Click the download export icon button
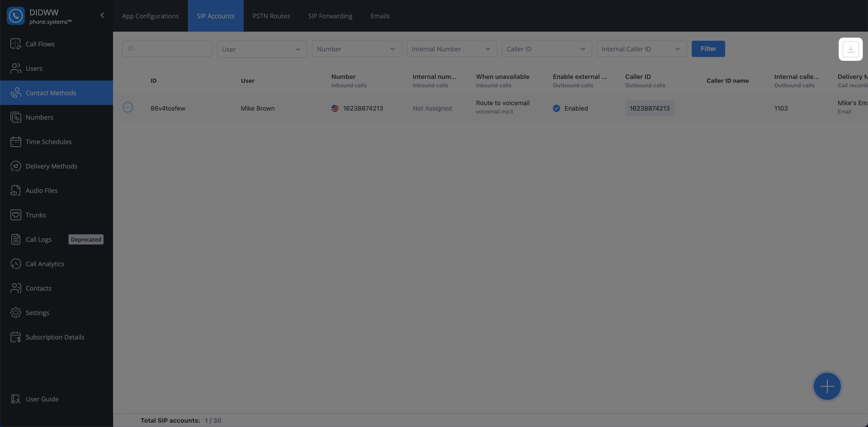Screen dimensions: 868x427 pyautogui.click(x=850, y=49)
